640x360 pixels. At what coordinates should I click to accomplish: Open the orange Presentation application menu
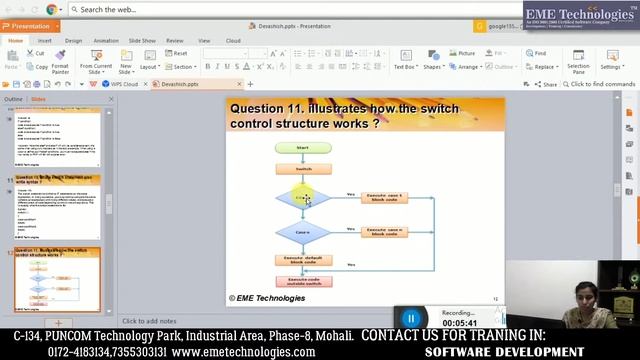click(30, 26)
